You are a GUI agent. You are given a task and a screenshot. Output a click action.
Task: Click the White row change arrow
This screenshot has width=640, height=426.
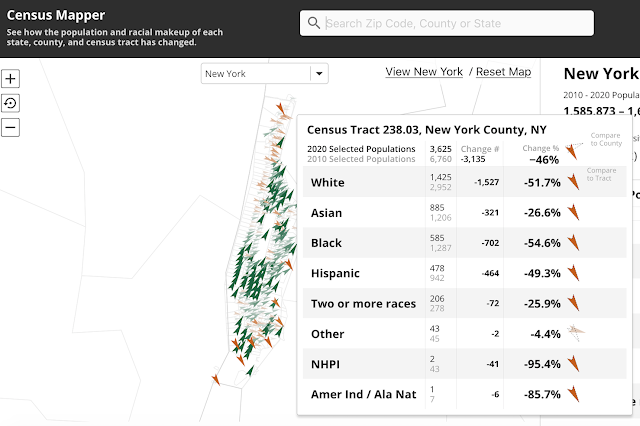pos(573,182)
